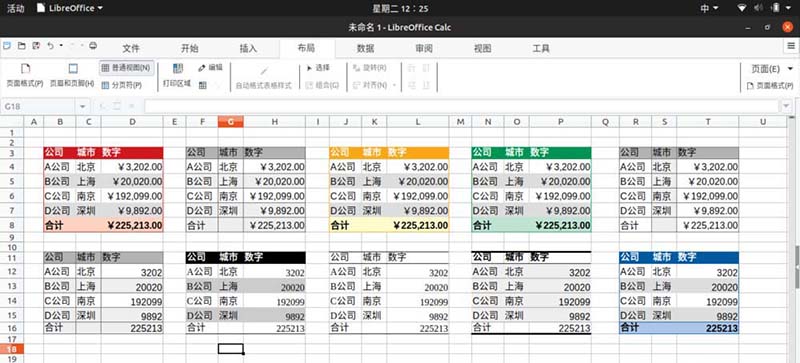The height and width of the screenshot is (363, 800).
Task: Open the 中 input method menu
Action: pos(709,8)
